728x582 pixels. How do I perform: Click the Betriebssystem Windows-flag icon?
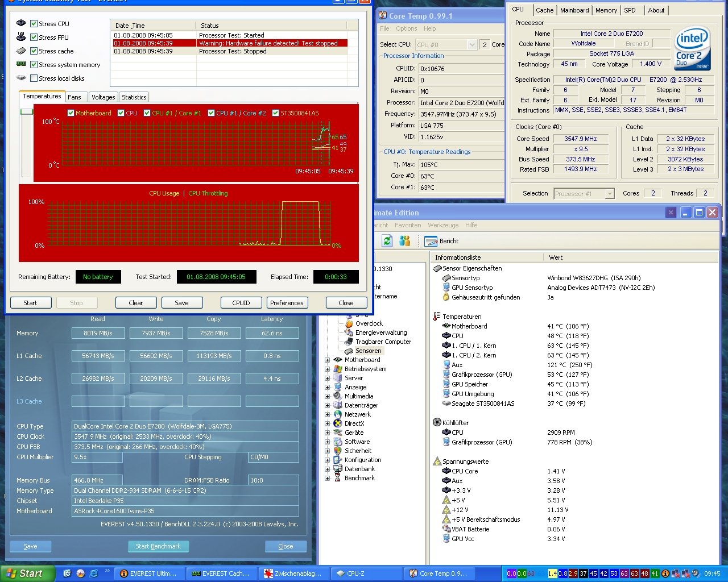tap(337, 369)
